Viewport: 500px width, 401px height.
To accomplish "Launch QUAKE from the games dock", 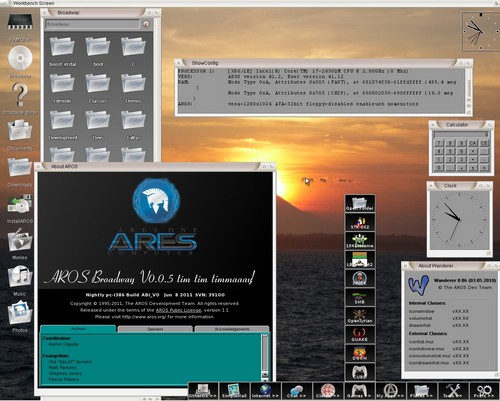I will 360,334.
